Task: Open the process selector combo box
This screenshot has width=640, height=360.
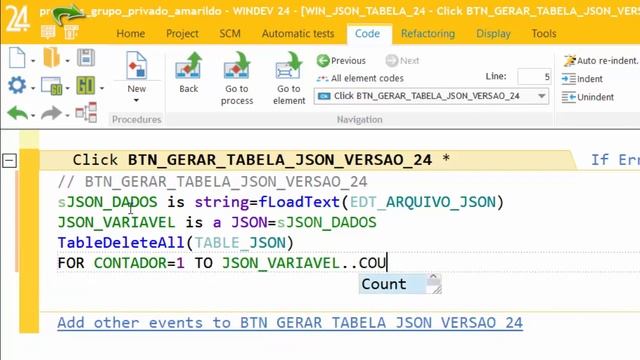Action: pyautogui.click(x=431, y=96)
